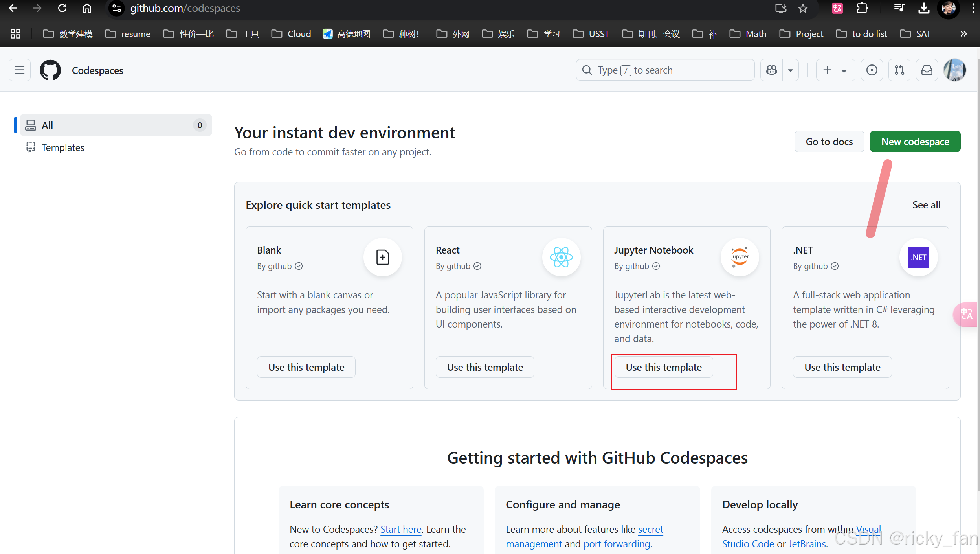Screen dimensions: 980x554
Task: Select the Templates sidebar item
Action: coord(63,147)
